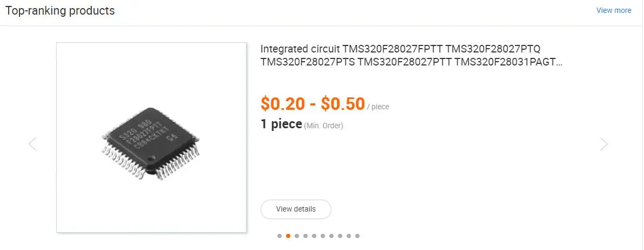This screenshot has width=644, height=250.
Task: Click the previous product left arrow
Action: pyautogui.click(x=32, y=144)
